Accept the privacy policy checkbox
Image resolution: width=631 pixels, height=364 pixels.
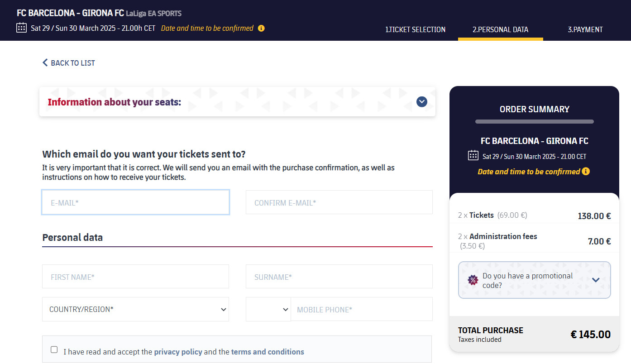tap(54, 350)
